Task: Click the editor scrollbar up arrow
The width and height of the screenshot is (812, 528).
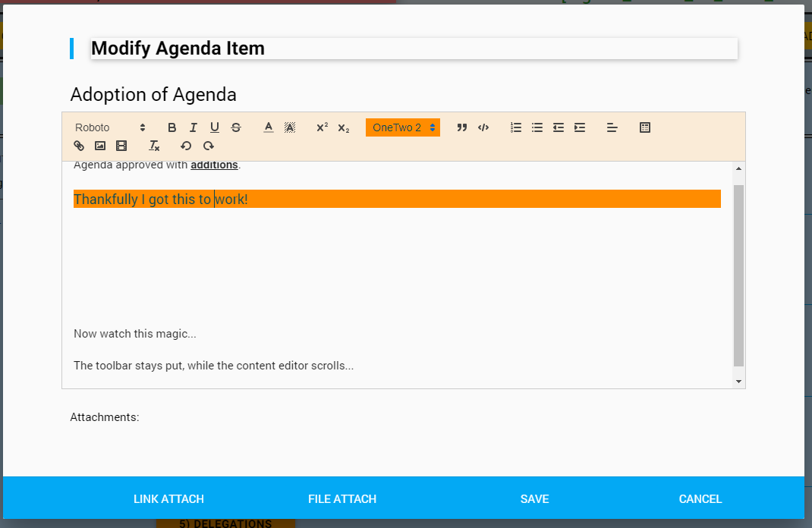Action: [738, 168]
